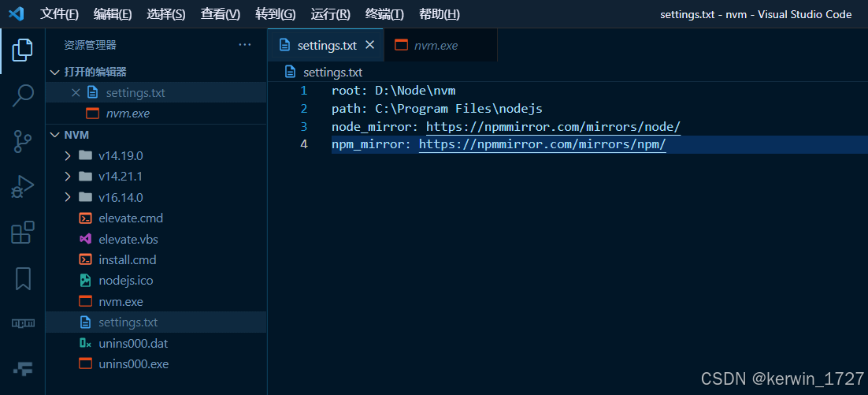Image resolution: width=868 pixels, height=395 pixels.
Task: Open the 运行(R) menu
Action: pos(331,14)
